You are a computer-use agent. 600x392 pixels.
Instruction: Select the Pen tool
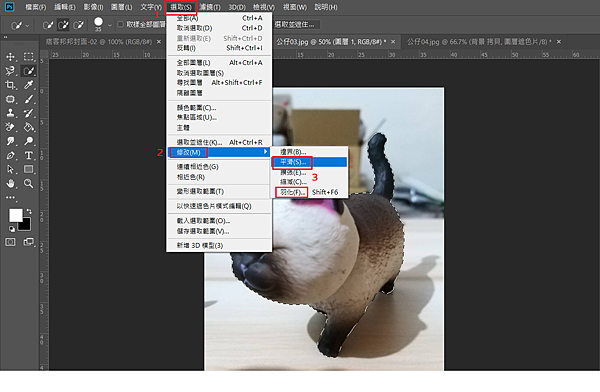[x=10, y=155]
